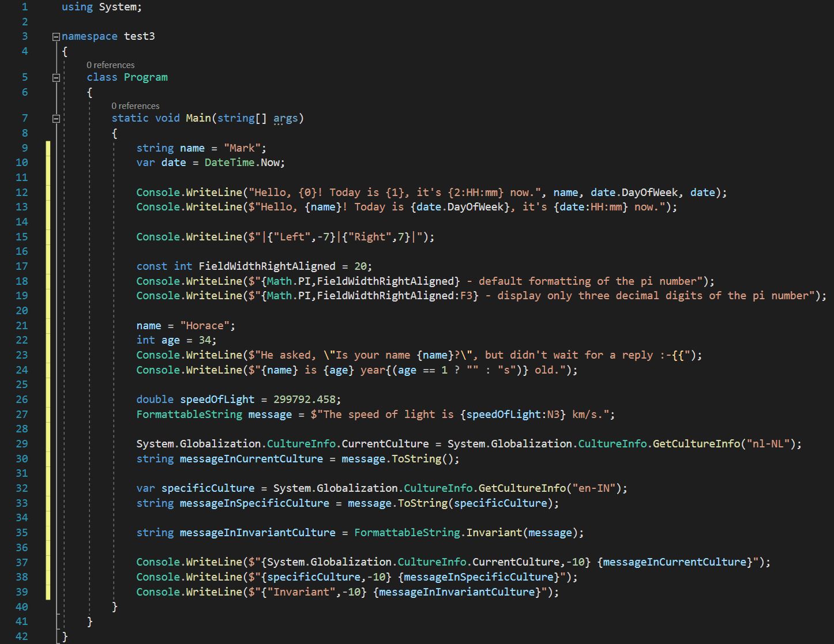
Task: Collapse the test3 namespace region
Action: 55,36
